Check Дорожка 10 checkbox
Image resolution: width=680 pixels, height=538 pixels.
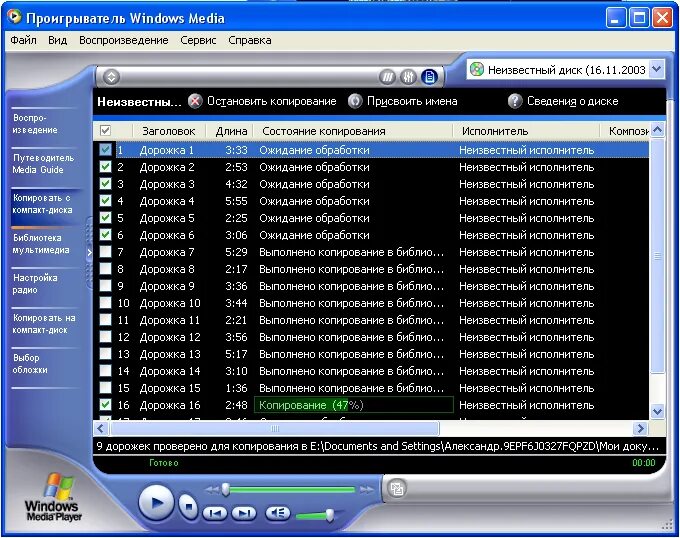pyautogui.click(x=105, y=303)
